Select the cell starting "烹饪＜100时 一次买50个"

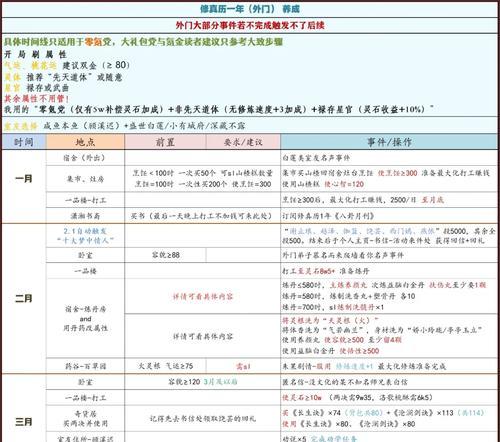pyautogui.click(x=203, y=179)
